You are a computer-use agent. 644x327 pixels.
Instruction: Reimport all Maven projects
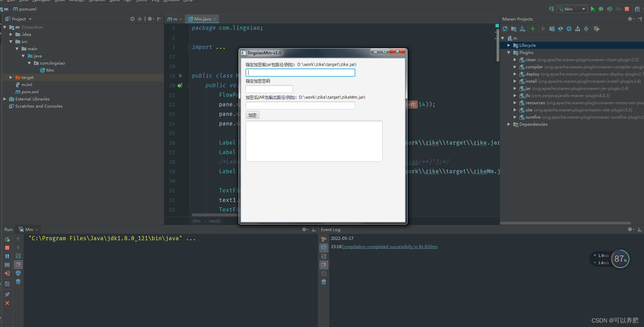click(505, 29)
